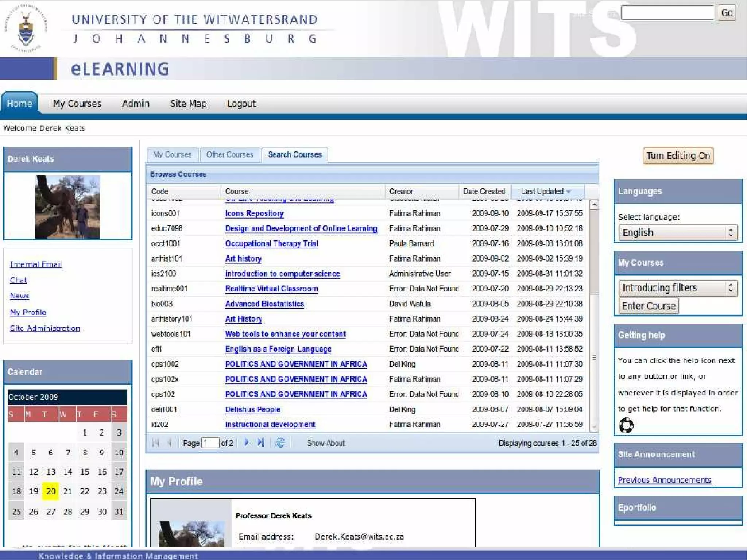Go to previous page of courses
The image size is (747, 560).
(170, 443)
